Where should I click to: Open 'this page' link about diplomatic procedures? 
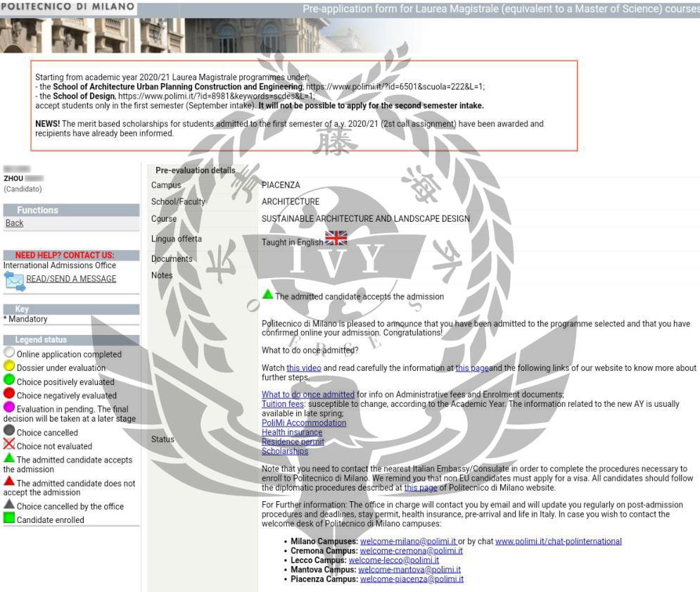point(421,487)
